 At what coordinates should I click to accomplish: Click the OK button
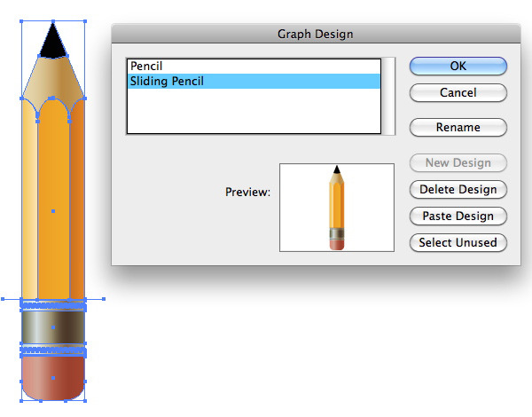pyautogui.click(x=458, y=66)
